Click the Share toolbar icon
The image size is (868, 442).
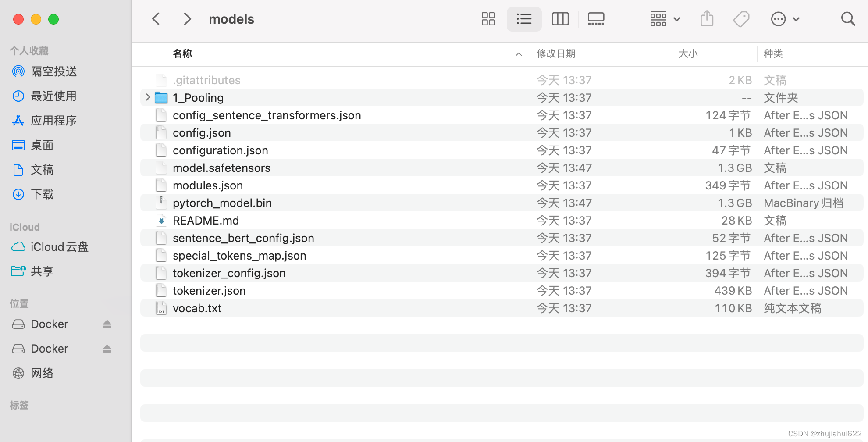pos(707,19)
